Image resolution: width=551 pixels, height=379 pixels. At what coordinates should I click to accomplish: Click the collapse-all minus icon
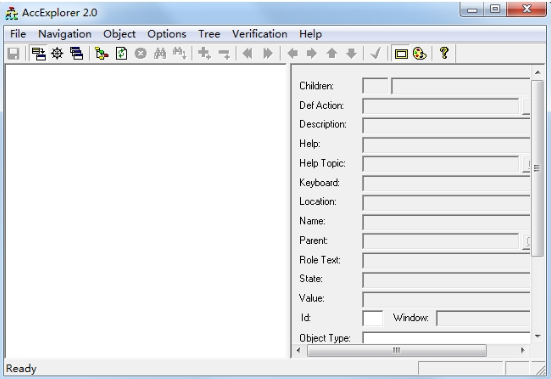(224, 54)
